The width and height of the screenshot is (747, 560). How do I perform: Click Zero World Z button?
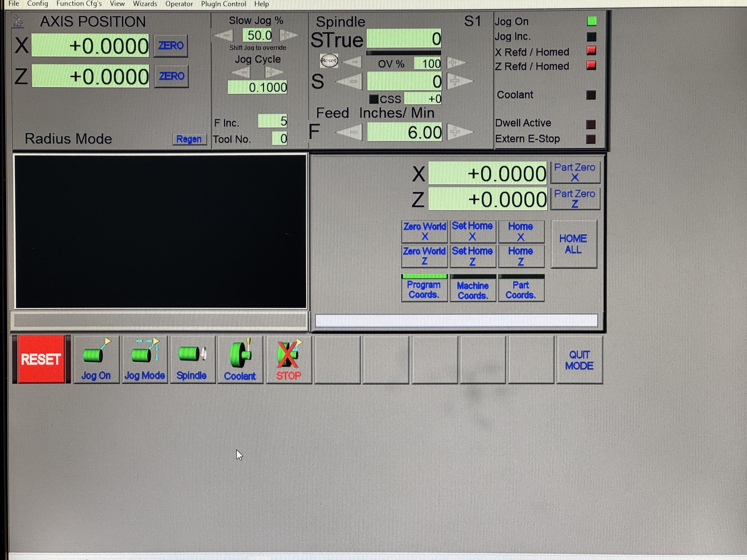click(424, 256)
